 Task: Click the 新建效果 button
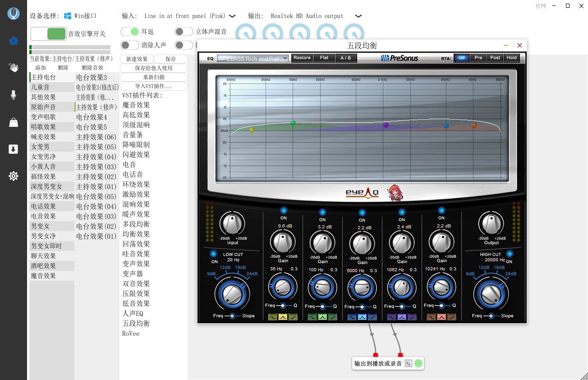point(137,59)
